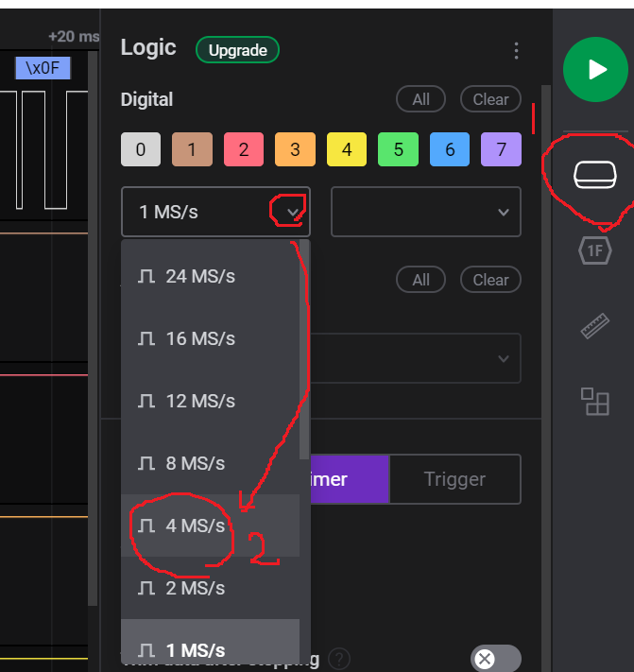
Task: Toggle digital channel 4
Action: pos(347,149)
